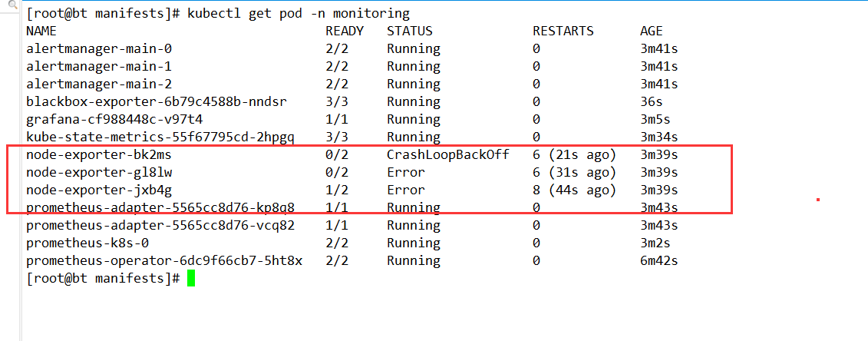The height and width of the screenshot is (341, 868).
Task: Click the RESTARTS column header
Action: [563, 31]
